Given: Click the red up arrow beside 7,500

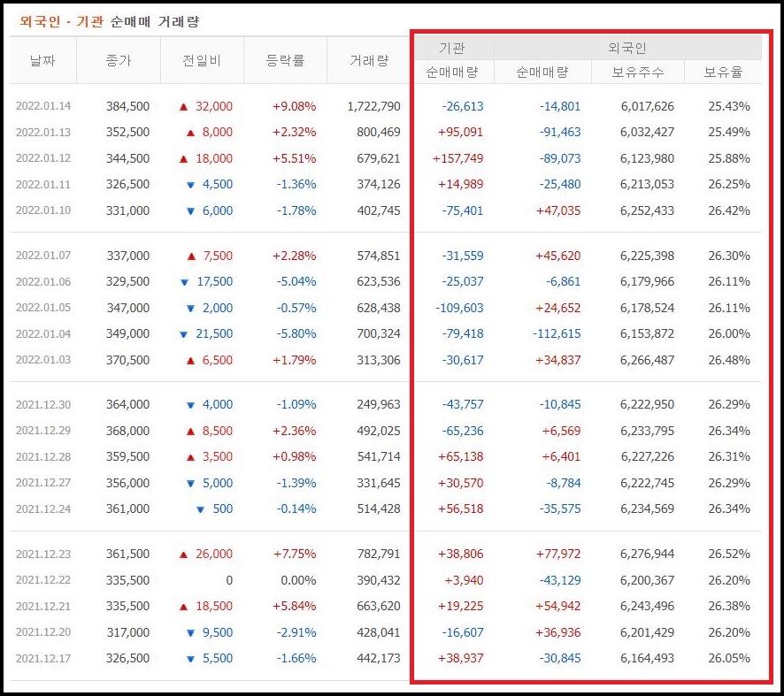Looking at the screenshot, I should pyautogui.click(x=191, y=256).
